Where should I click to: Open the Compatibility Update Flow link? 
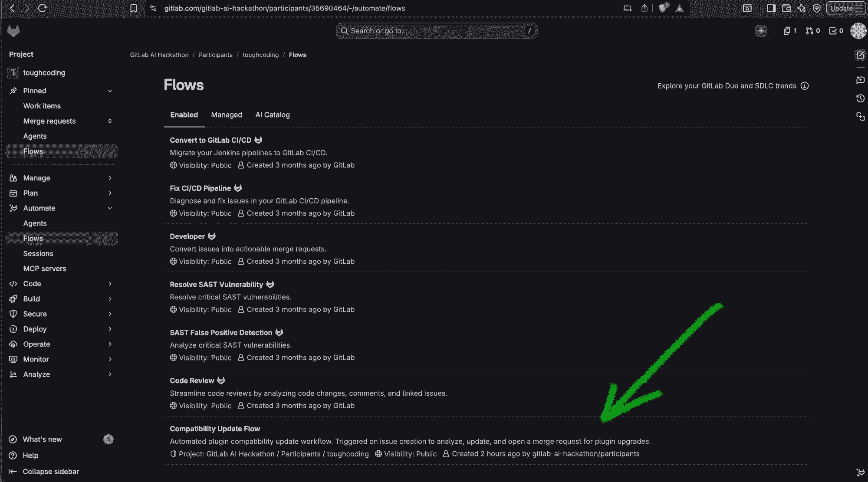tap(215, 429)
